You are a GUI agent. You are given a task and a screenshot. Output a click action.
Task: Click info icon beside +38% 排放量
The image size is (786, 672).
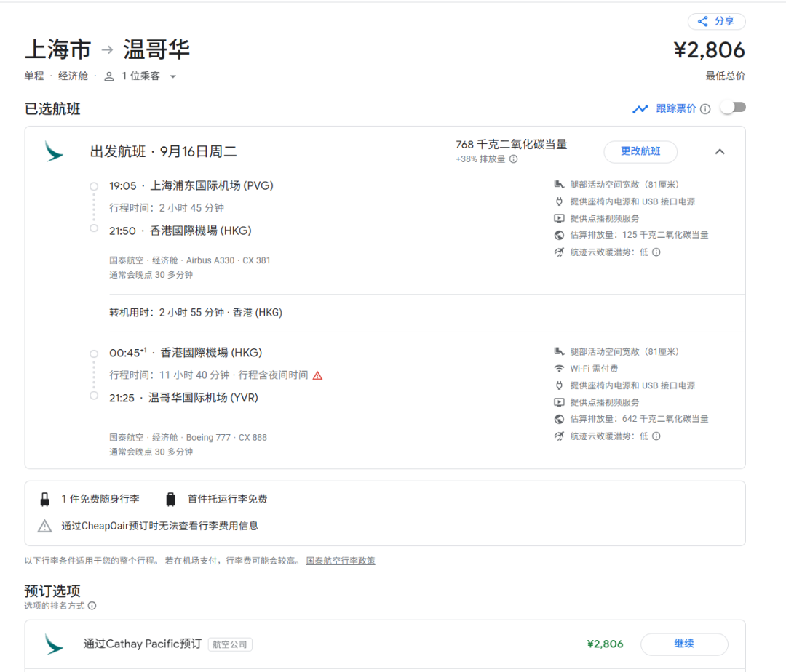pyautogui.click(x=513, y=159)
